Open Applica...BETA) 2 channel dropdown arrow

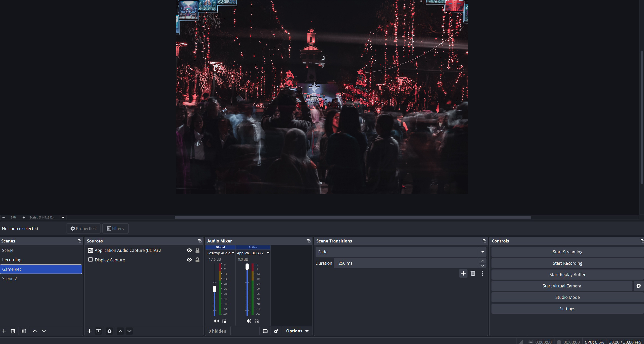coord(268,253)
